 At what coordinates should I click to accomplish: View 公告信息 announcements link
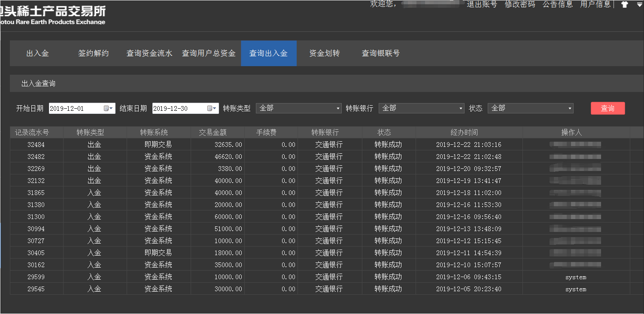pyautogui.click(x=557, y=4)
